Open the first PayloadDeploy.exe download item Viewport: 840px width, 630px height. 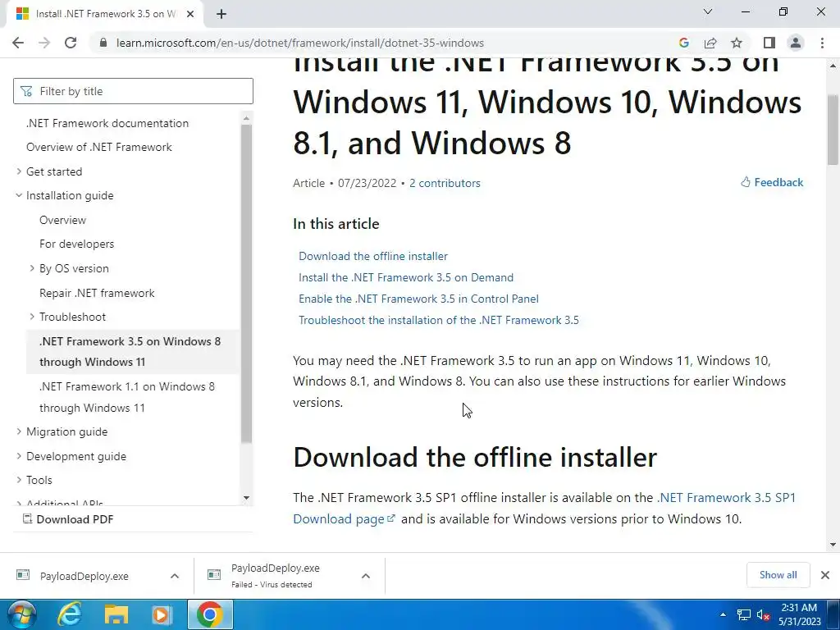click(x=84, y=576)
